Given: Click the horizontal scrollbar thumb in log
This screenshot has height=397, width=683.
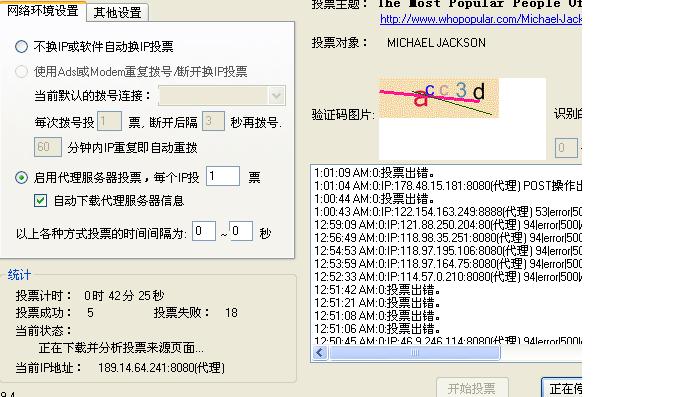Looking at the screenshot, I should (x=414, y=353).
